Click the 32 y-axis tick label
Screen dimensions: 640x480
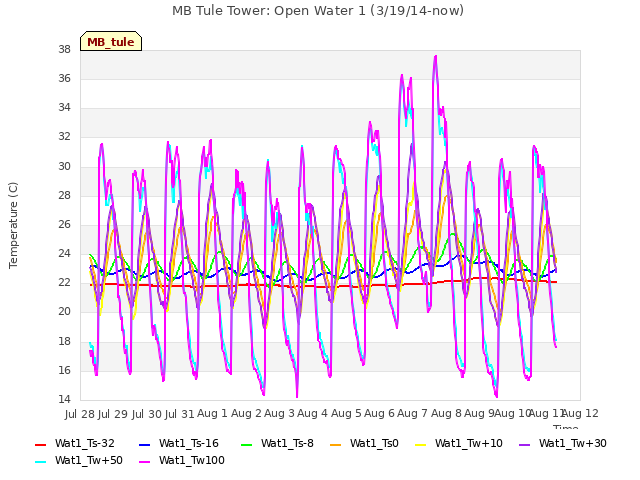[x=64, y=136]
